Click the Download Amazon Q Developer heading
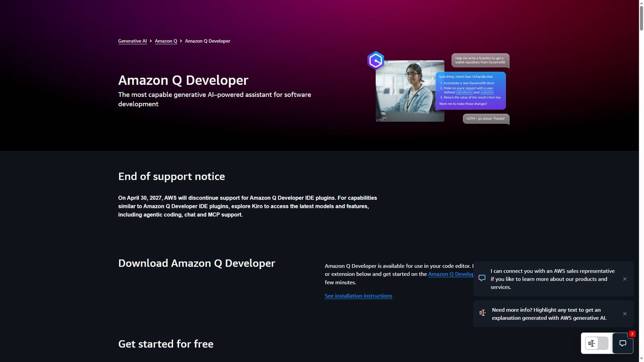Viewport: 644px width, 362px height. [196, 263]
